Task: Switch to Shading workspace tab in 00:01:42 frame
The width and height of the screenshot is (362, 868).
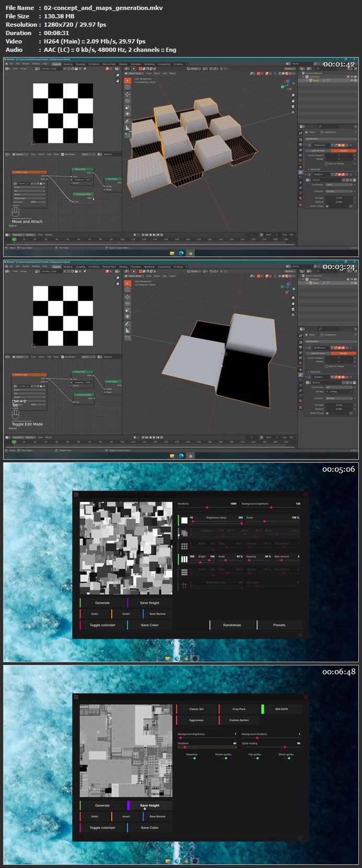Action: [x=123, y=64]
